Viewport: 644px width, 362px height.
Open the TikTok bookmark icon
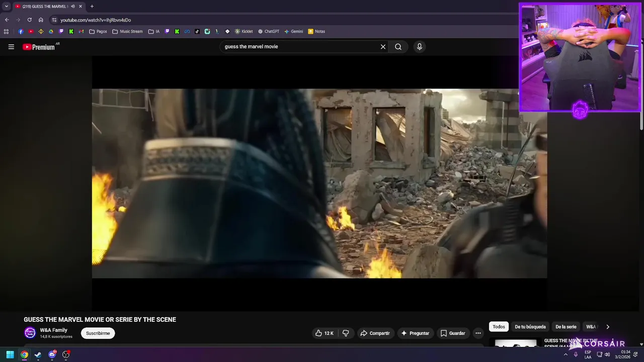click(197, 31)
